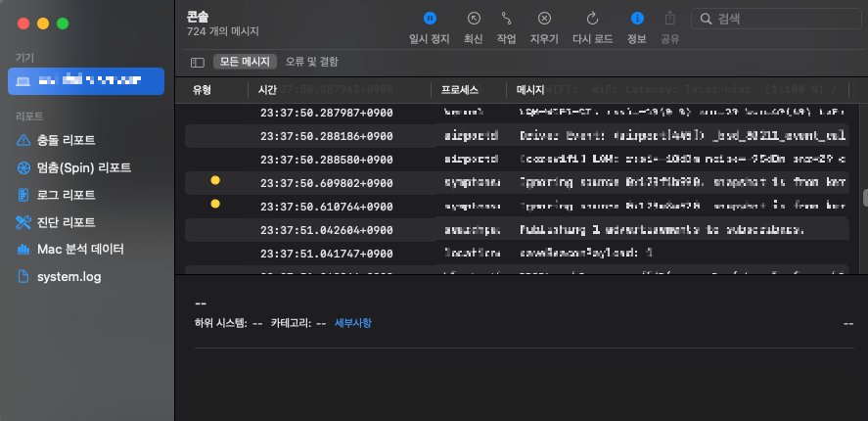The image size is (868, 421).
Task: Select log row at 23:37:50.609802+0900
Action: tap(517, 183)
